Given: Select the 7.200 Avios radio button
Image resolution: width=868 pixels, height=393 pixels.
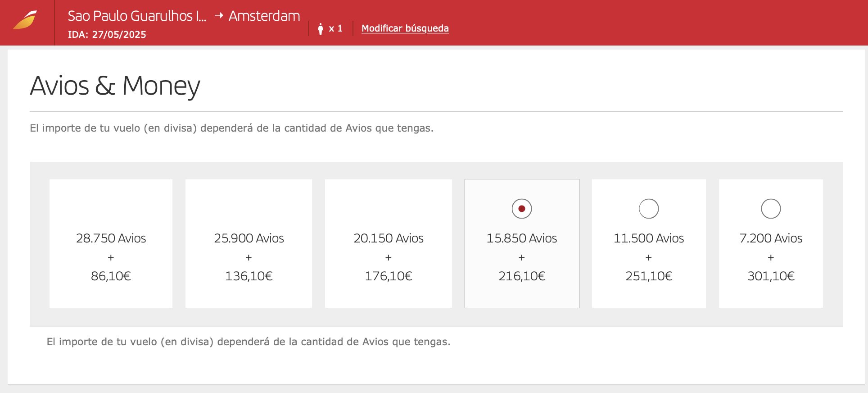Looking at the screenshot, I should click(771, 209).
